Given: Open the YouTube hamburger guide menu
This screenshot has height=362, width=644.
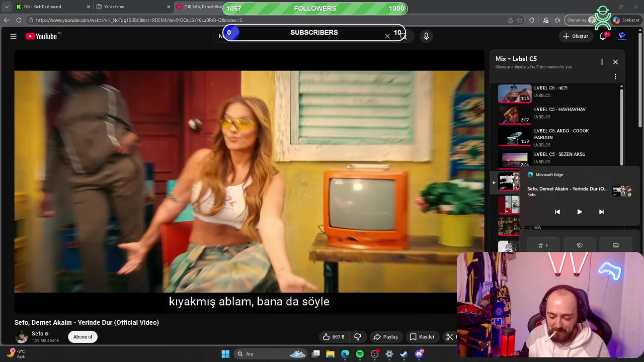Looking at the screenshot, I should tap(14, 36).
